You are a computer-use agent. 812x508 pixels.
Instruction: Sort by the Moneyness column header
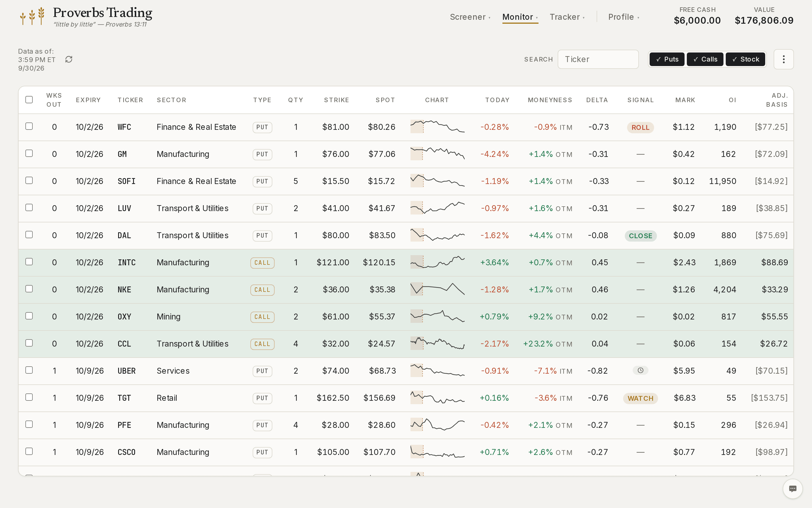click(x=550, y=100)
